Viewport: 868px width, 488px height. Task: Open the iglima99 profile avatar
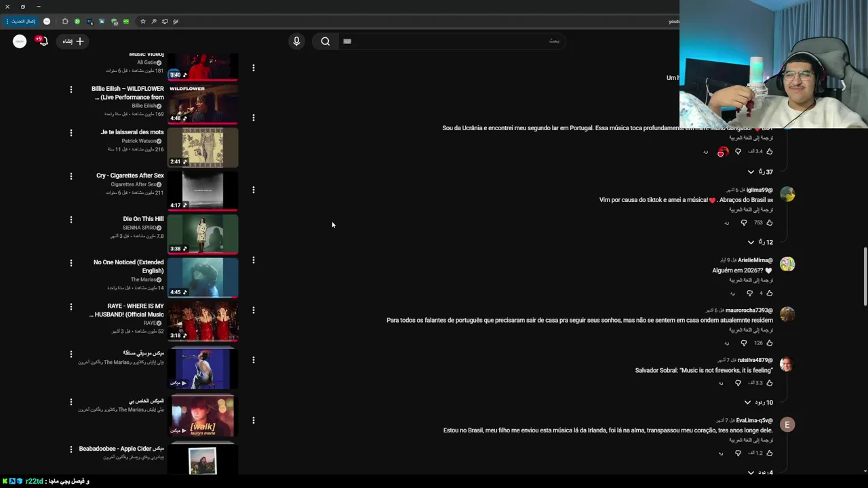click(787, 194)
